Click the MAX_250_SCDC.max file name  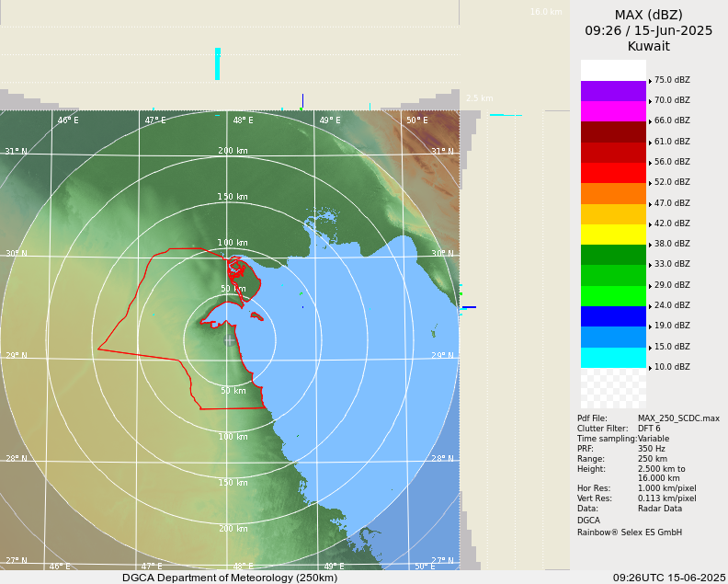point(678,418)
